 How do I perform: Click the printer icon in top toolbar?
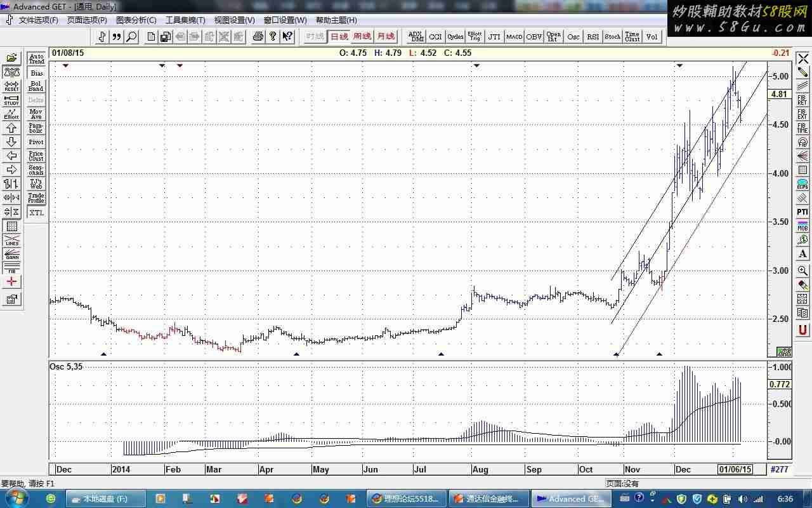[258, 36]
